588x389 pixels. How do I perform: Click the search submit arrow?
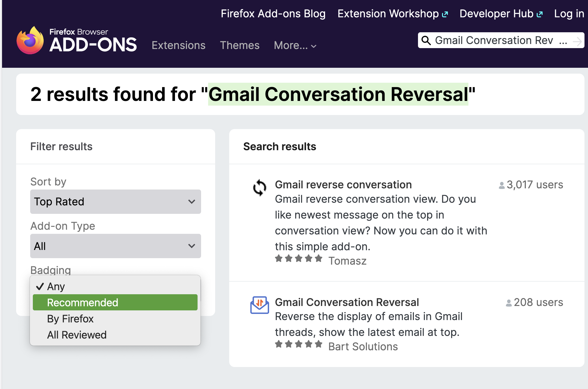pos(577,41)
